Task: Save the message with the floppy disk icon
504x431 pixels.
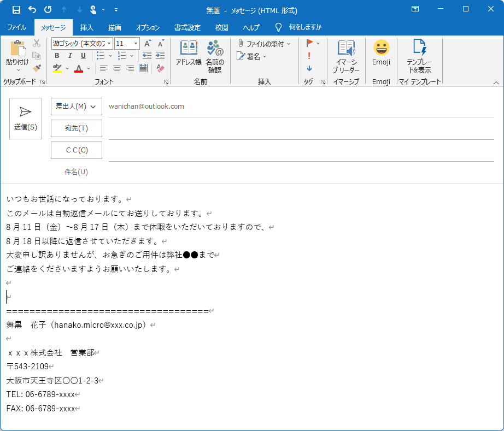Action: [x=16, y=10]
